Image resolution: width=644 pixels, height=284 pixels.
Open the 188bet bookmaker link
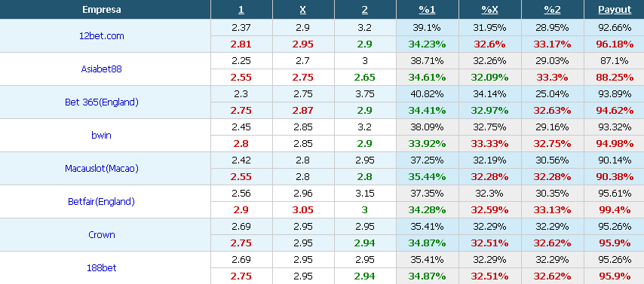(102, 268)
